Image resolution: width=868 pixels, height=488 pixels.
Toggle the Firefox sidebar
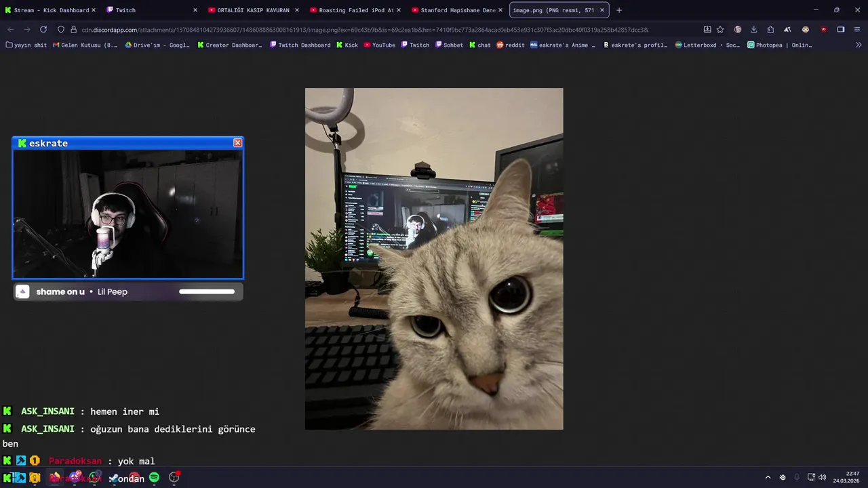[841, 30]
